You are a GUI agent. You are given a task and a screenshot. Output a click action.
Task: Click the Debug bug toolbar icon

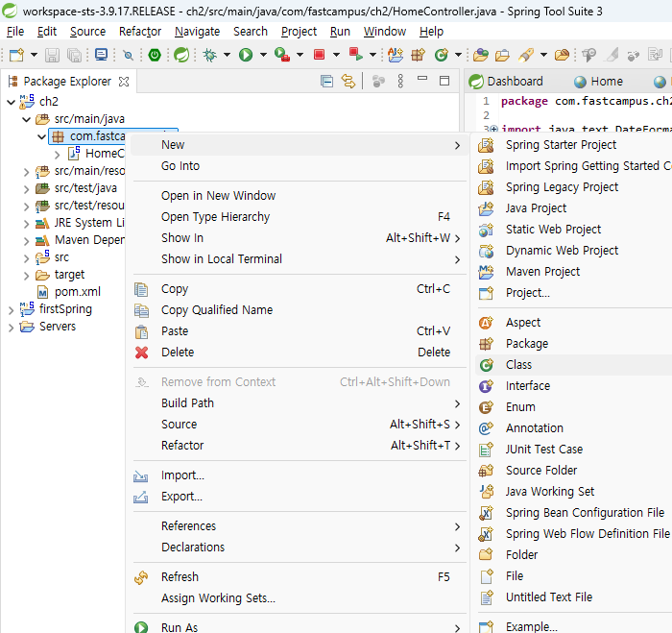[x=210, y=55]
